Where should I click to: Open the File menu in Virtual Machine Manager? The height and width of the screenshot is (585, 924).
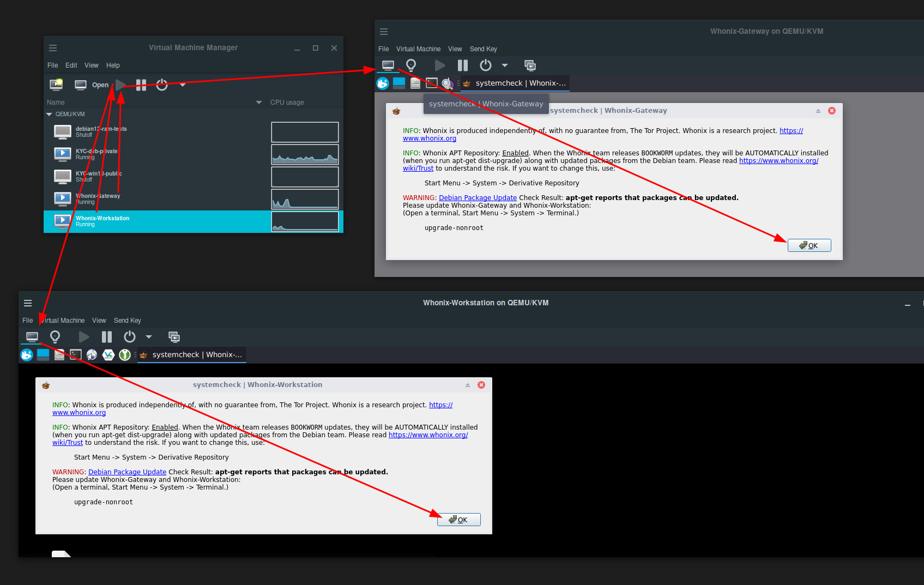[52, 65]
